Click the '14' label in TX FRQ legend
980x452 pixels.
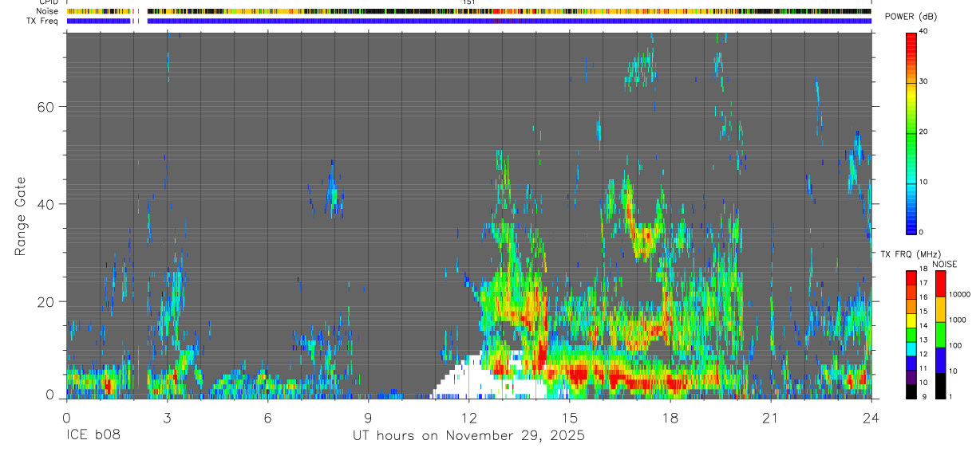tap(924, 325)
